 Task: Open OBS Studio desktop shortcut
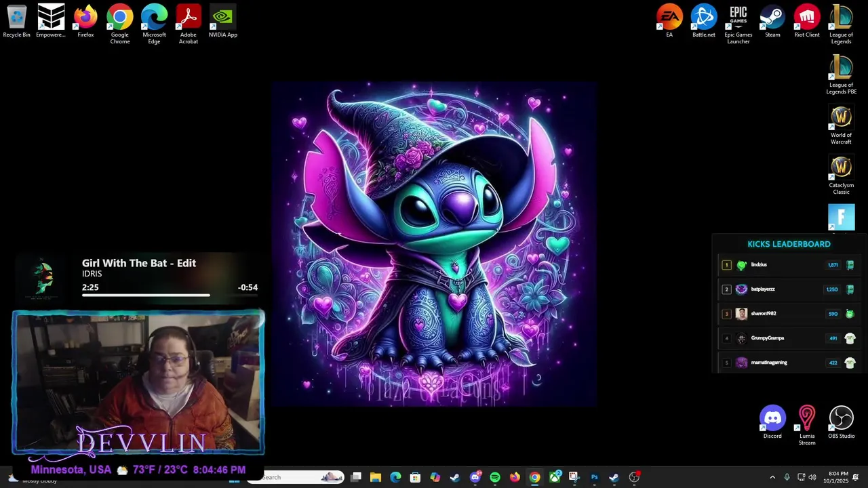[x=842, y=423]
